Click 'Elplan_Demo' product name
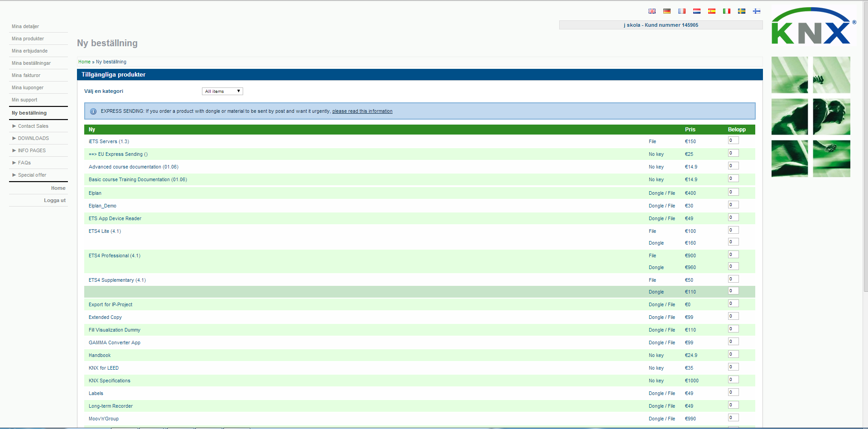Image resolution: width=868 pixels, height=429 pixels. [x=102, y=206]
